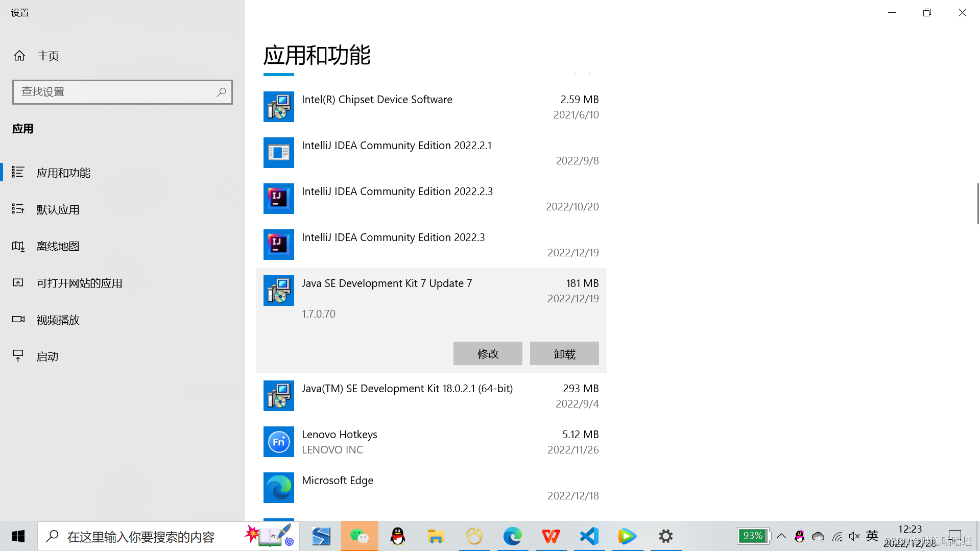Select the Lenovo Hotkeys entry name
Viewport: 980px width, 551px height.
coord(340,435)
